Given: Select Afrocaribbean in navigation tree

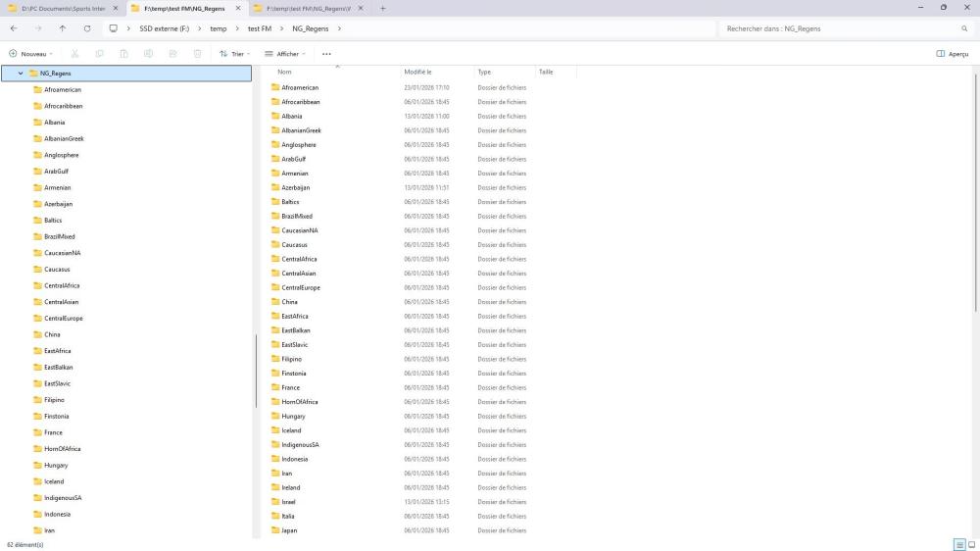Looking at the screenshot, I should [63, 106].
